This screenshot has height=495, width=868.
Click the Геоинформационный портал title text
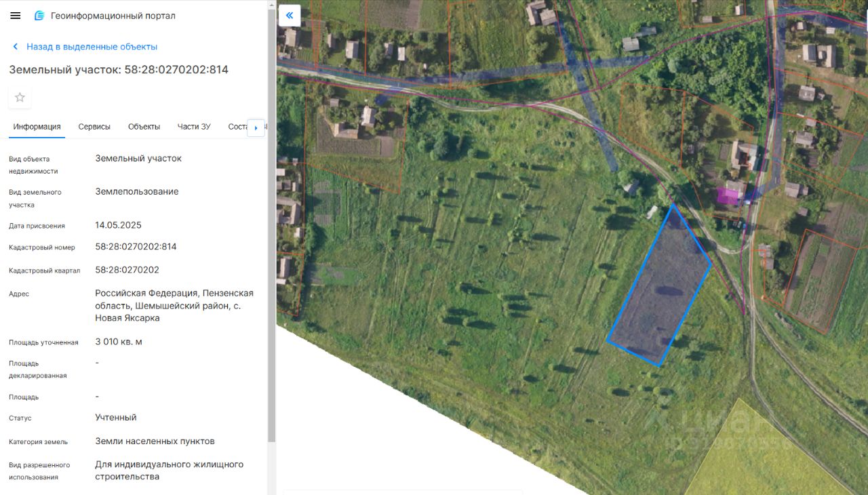[x=113, y=16]
